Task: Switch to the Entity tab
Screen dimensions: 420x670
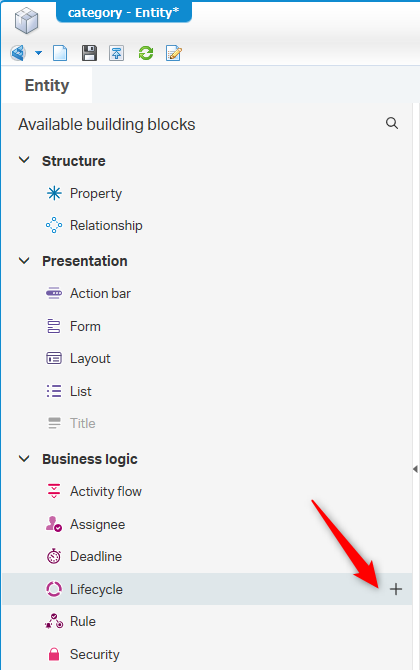Action: [x=47, y=85]
